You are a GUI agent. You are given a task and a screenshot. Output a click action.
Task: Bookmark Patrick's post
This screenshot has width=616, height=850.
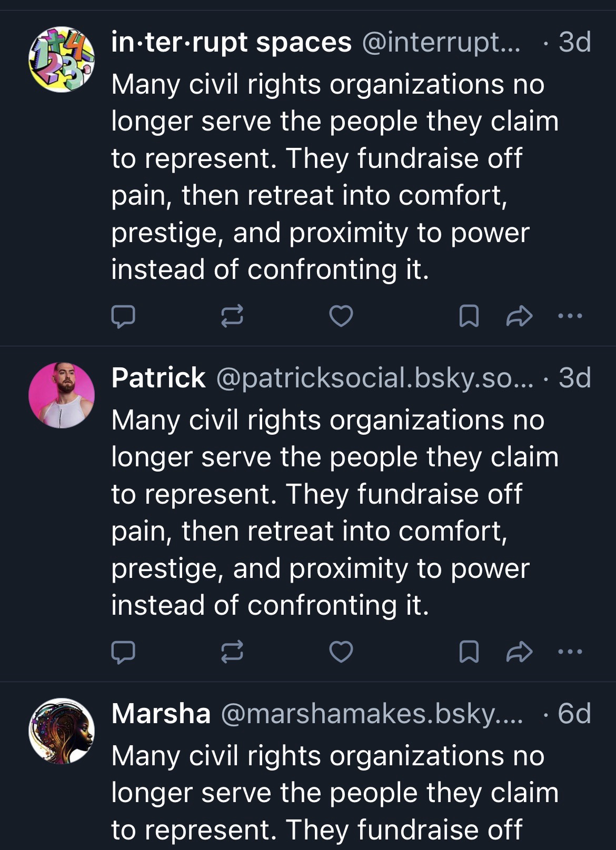(x=469, y=652)
